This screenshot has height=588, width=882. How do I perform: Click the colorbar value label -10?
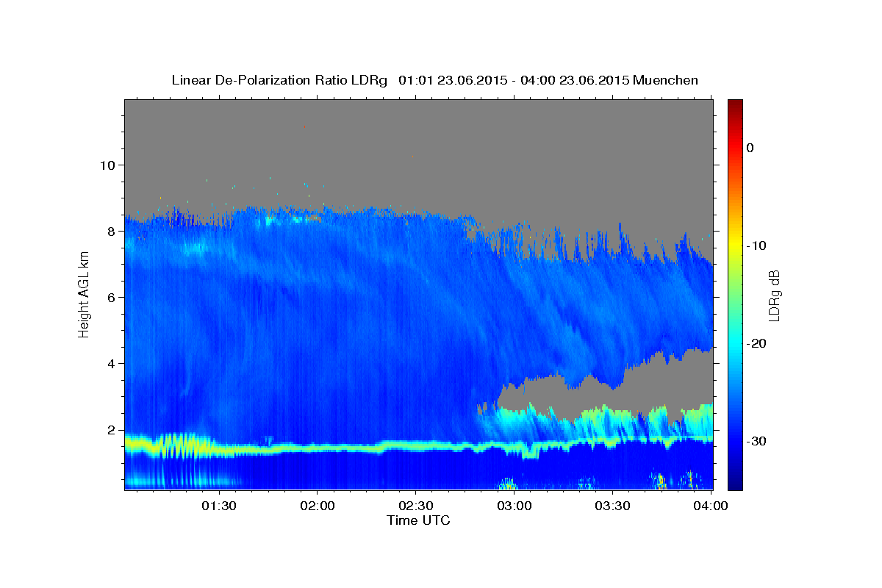pyautogui.click(x=757, y=245)
